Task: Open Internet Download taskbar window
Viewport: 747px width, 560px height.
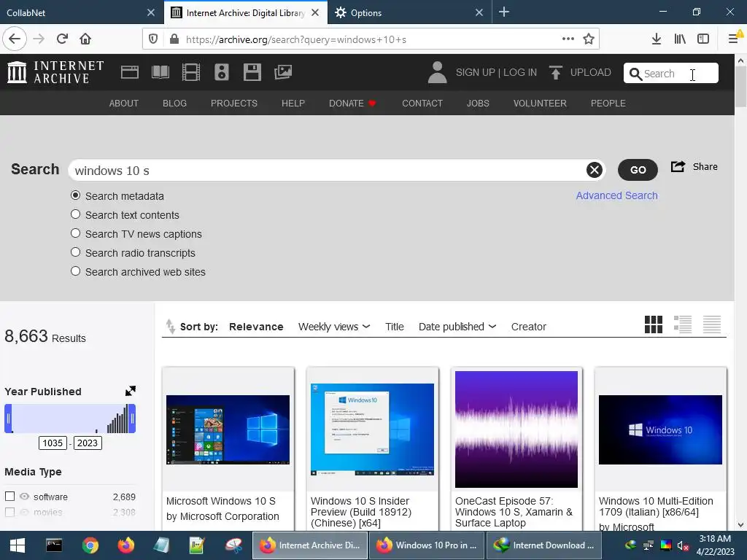Action: coord(543,545)
